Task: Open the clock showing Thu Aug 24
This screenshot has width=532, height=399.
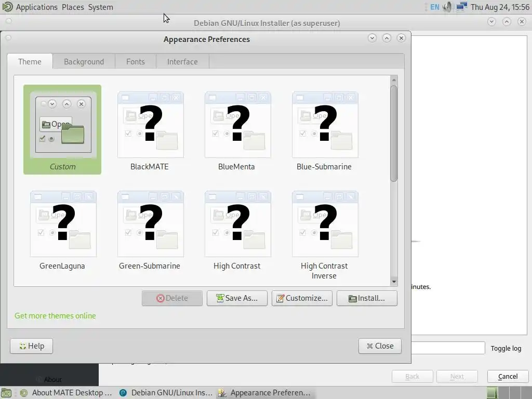Action: tap(500, 7)
